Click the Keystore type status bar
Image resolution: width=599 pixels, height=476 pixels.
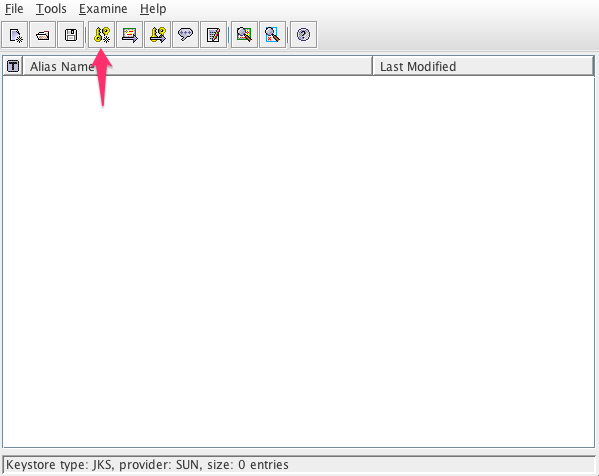(x=298, y=465)
